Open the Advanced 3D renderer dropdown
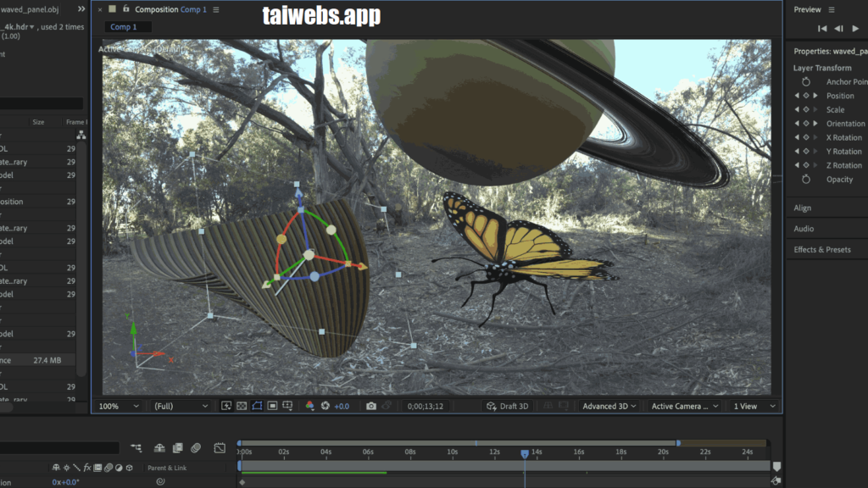868x488 pixels. click(609, 406)
